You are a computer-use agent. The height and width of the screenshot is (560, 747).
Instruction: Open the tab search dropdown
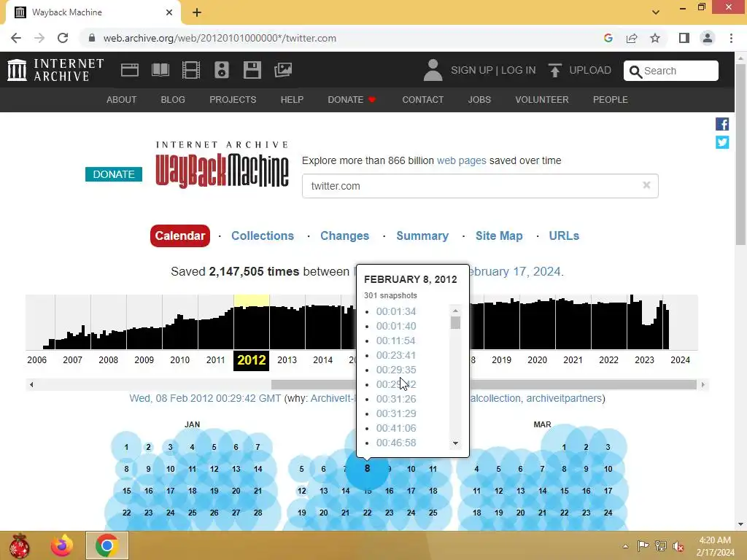point(656,12)
